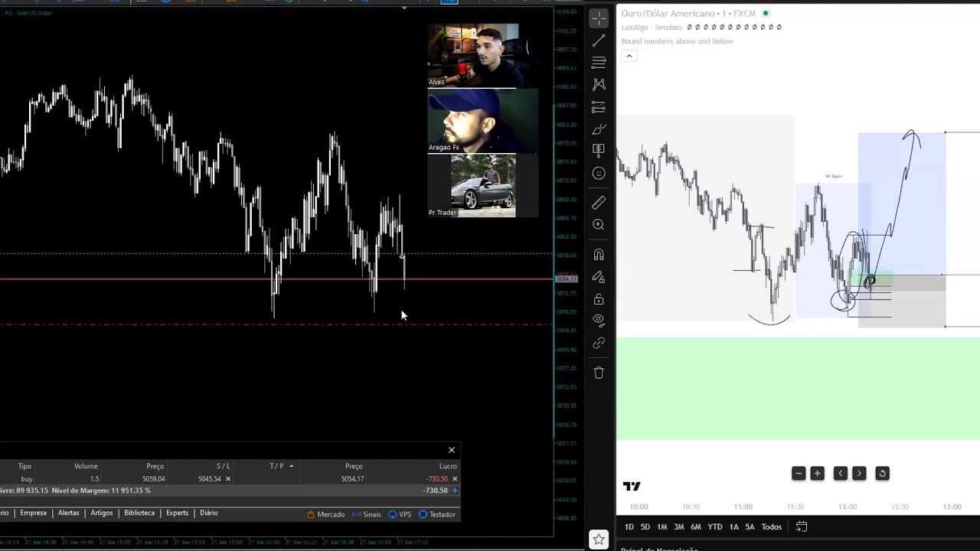Select the crosshair cursor tool in TradingView
Image resolution: width=980 pixels, height=551 pixels.
click(x=599, y=18)
